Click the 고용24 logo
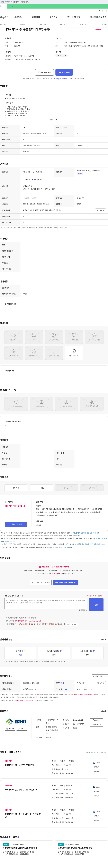The image size is (108, 868). (4, 17)
